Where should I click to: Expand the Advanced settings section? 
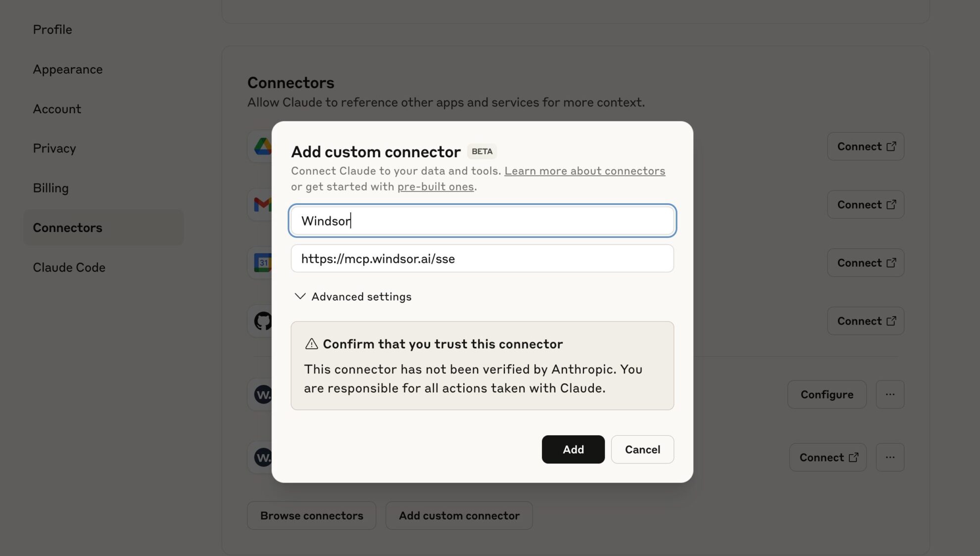point(353,296)
